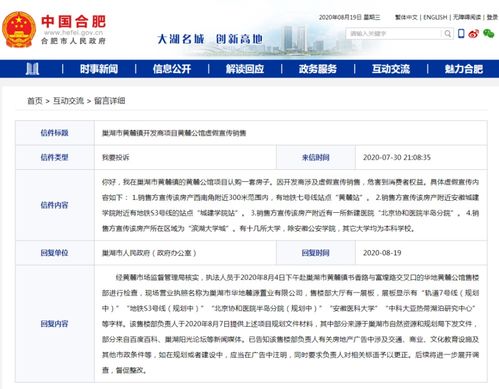This screenshot has width=499, height=389.
Task: Open the 互动交流 menu
Action: 391,69
